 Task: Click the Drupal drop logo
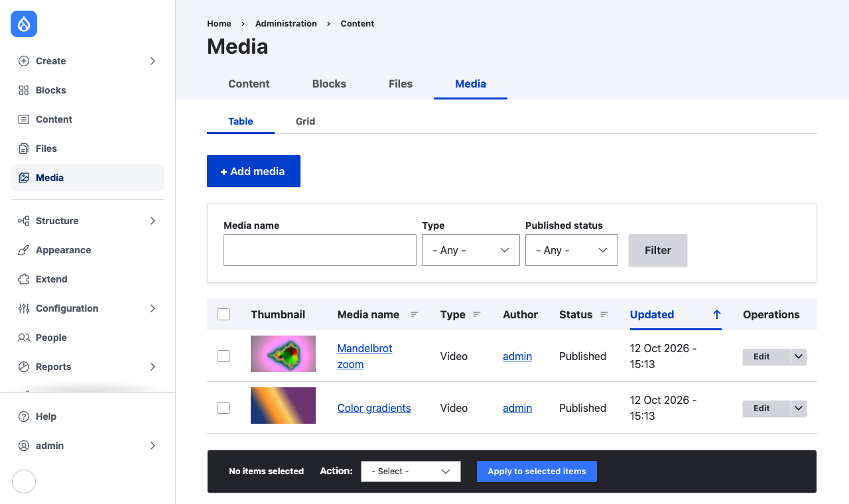(24, 24)
